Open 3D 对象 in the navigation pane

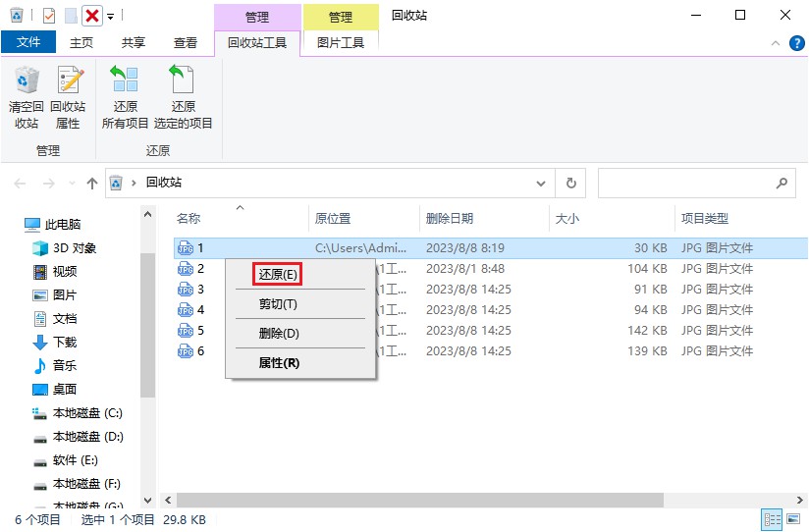tap(65, 248)
